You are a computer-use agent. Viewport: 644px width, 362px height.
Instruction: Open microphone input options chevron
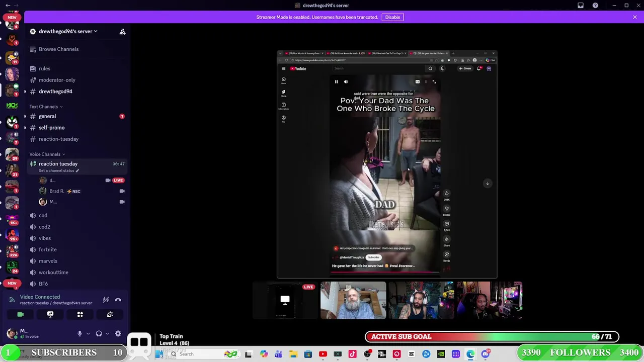[88, 333]
